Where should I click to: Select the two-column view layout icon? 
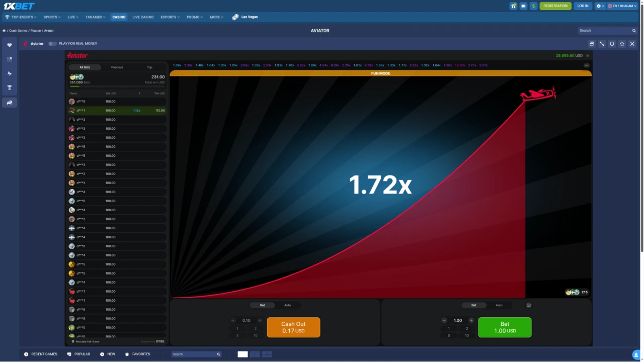(x=255, y=354)
